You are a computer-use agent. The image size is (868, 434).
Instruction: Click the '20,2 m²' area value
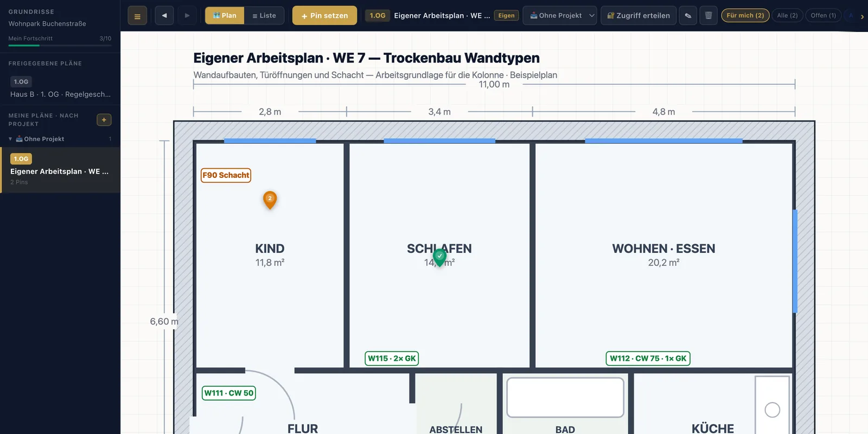[663, 263]
